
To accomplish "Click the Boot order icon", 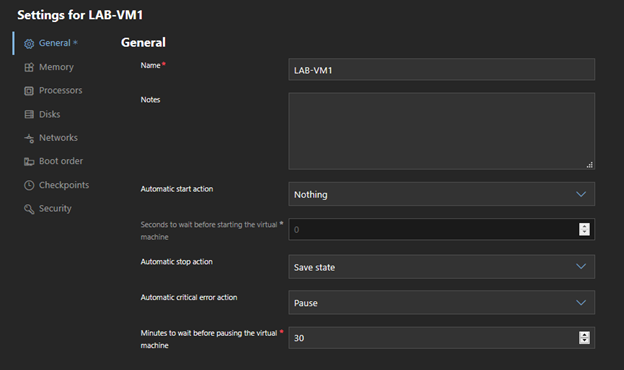I will pos(29,162).
